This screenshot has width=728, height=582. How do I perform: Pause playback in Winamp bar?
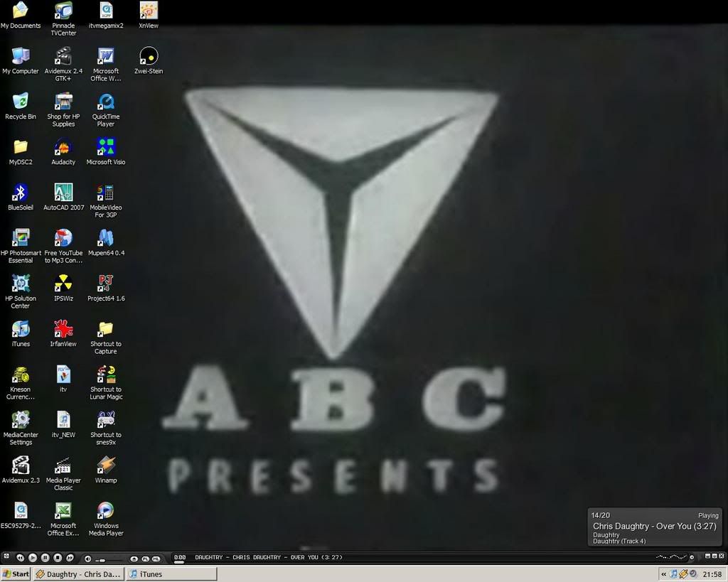coord(45,557)
